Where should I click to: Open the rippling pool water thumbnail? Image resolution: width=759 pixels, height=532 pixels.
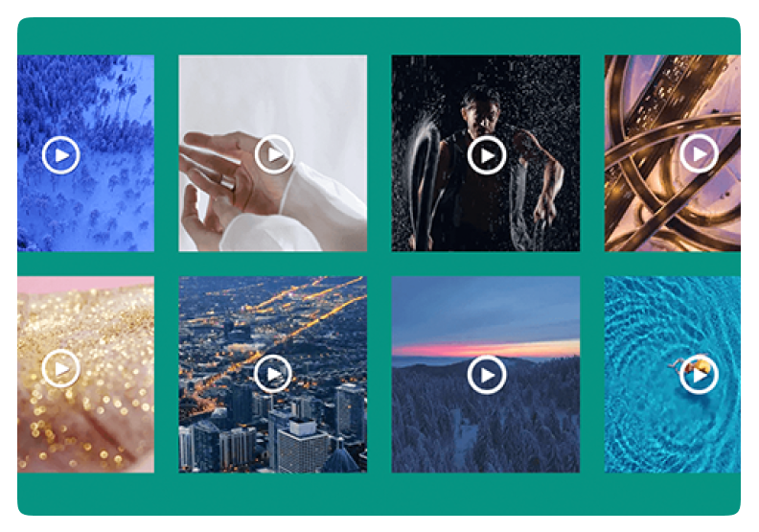pyautogui.click(x=673, y=374)
